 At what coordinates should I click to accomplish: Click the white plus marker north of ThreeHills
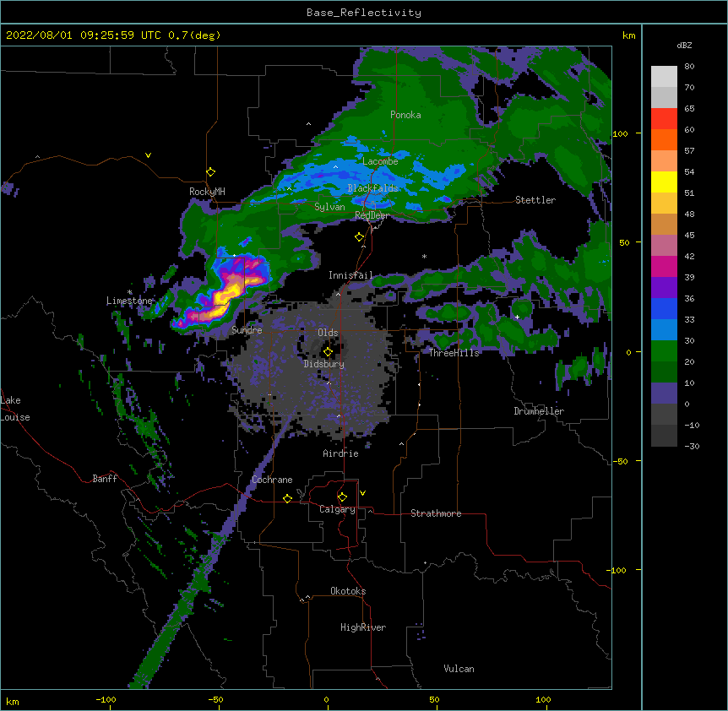pyautogui.click(x=517, y=317)
